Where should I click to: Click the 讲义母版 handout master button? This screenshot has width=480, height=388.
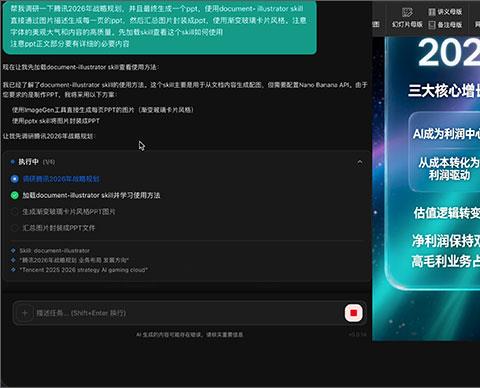(445, 12)
